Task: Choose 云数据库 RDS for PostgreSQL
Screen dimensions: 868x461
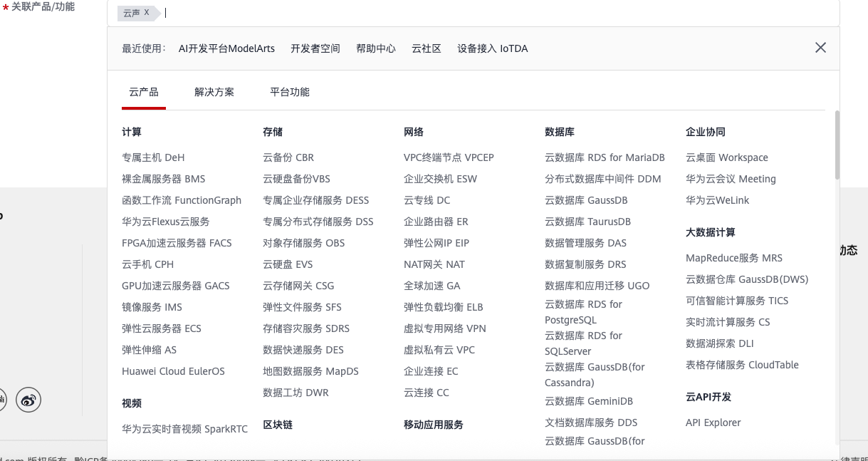Action: 583,312
